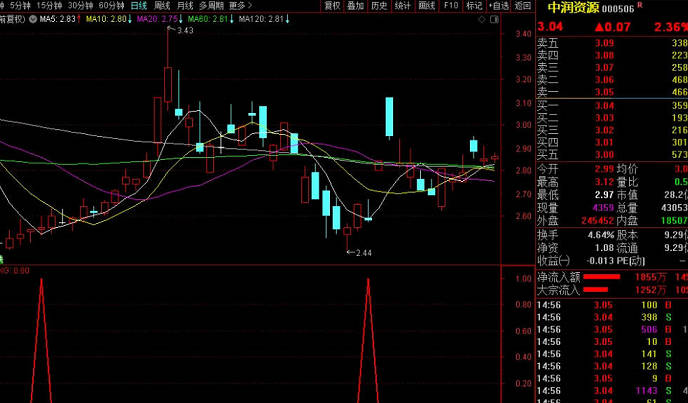Click the 卖三 ask price 3.07
This screenshot has width=688, height=403.
tap(604, 68)
